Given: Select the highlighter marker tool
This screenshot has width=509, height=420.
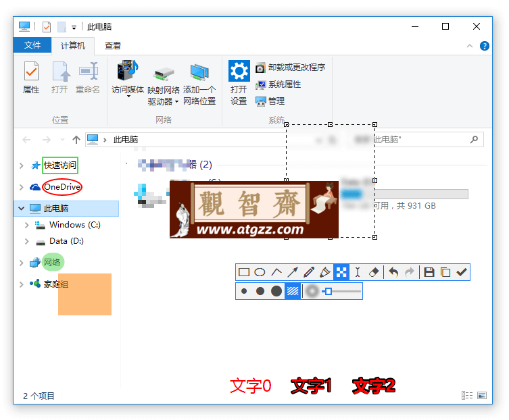Looking at the screenshot, I should tap(325, 272).
